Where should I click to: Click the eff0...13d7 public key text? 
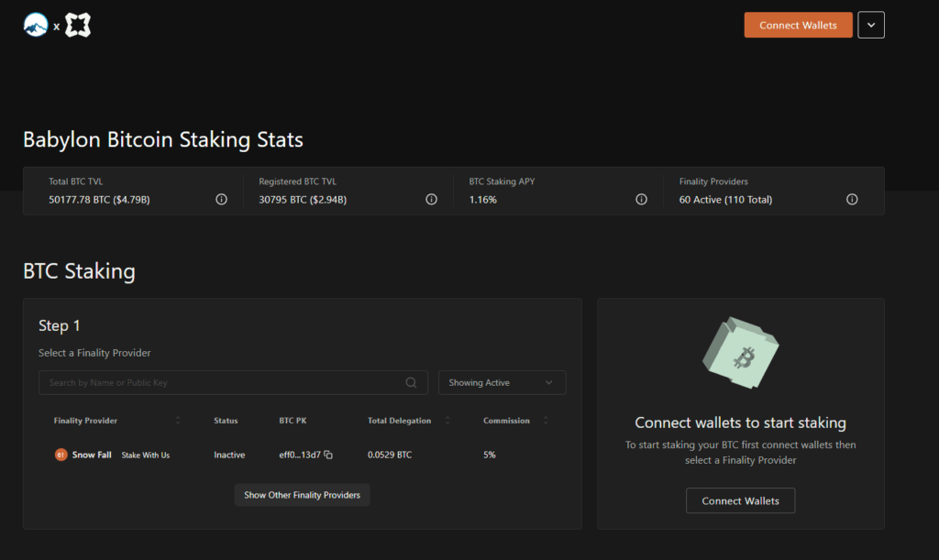point(300,455)
